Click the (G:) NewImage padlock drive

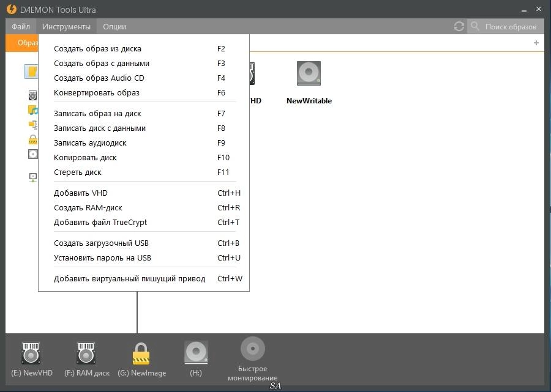point(141,359)
